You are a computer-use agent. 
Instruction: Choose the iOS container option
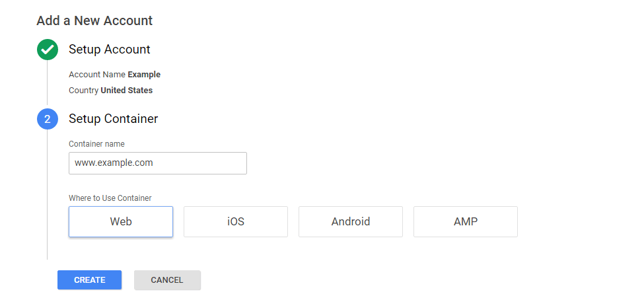pyautogui.click(x=236, y=222)
